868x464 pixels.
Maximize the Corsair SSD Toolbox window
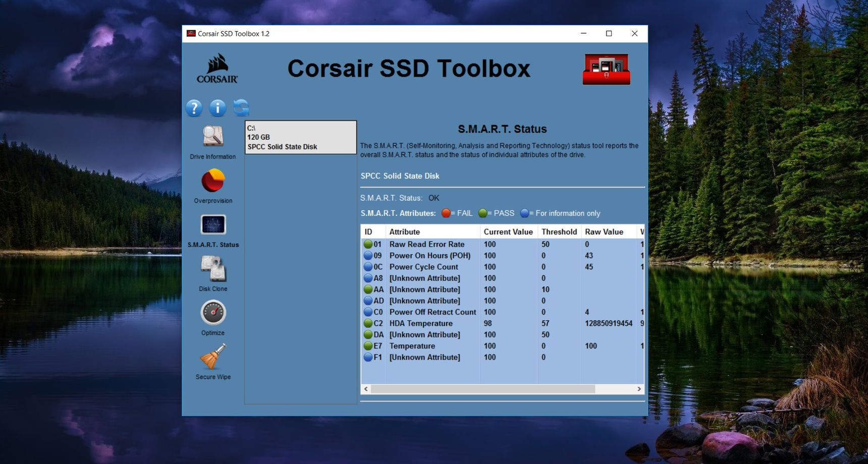(x=609, y=34)
